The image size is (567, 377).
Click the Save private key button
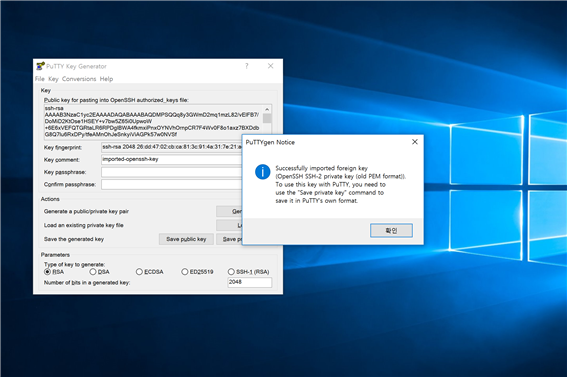pyautogui.click(x=229, y=239)
